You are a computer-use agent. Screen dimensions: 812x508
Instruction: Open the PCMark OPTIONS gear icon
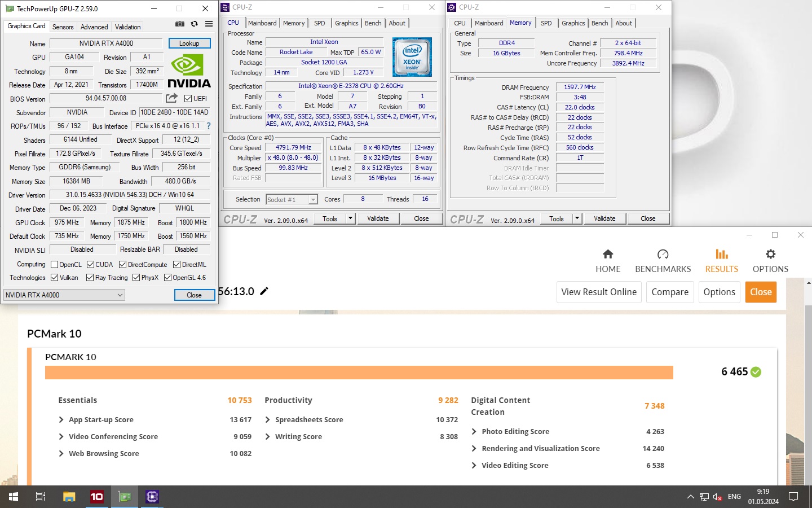pyautogui.click(x=771, y=254)
